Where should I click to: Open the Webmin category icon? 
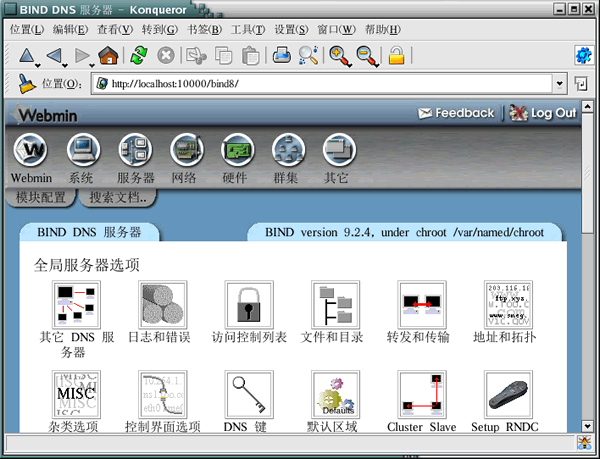tap(31, 150)
